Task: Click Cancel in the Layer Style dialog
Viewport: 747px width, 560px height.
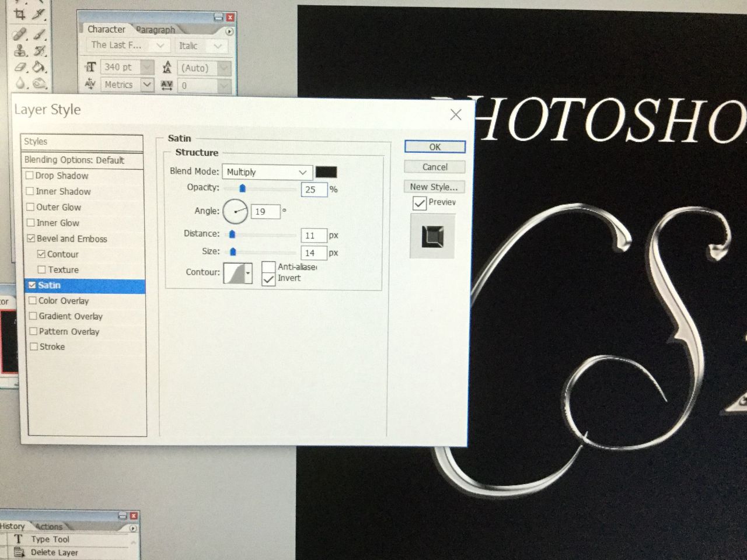Action: [x=435, y=167]
